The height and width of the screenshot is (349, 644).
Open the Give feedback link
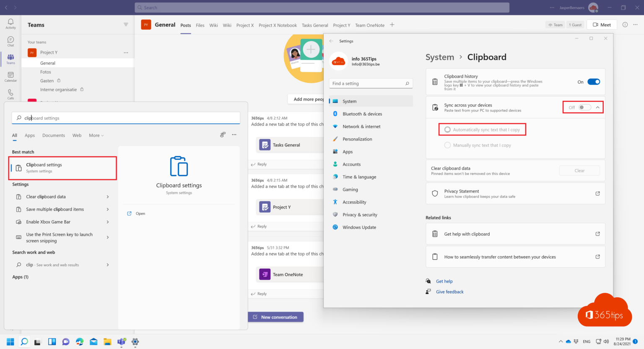pos(449,292)
